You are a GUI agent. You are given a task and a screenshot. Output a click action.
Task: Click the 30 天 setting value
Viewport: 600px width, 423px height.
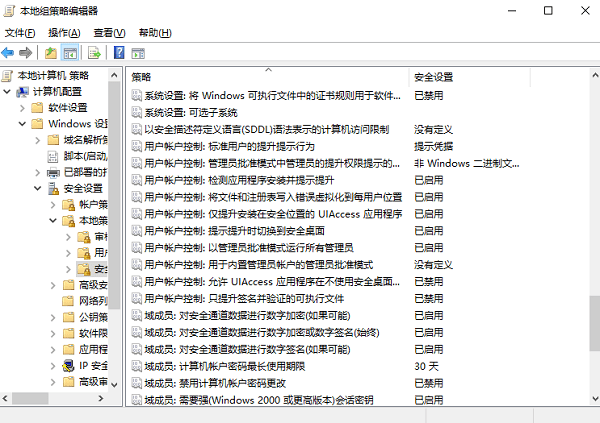(x=426, y=366)
